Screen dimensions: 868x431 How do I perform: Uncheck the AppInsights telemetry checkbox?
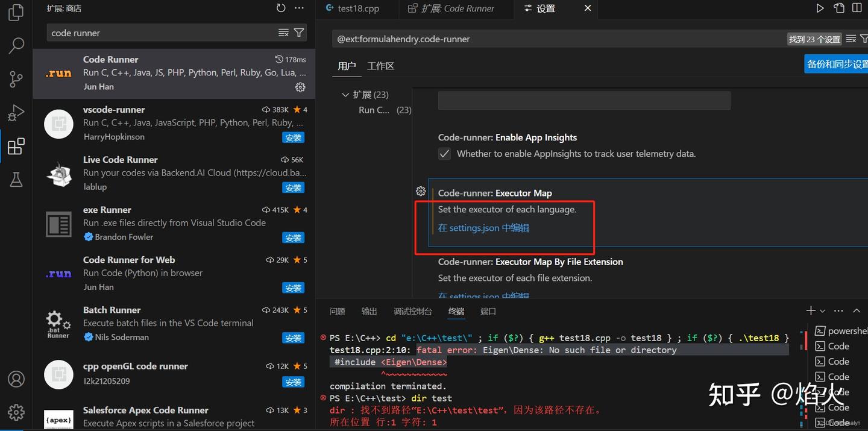pyautogui.click(x=444, y=154)
